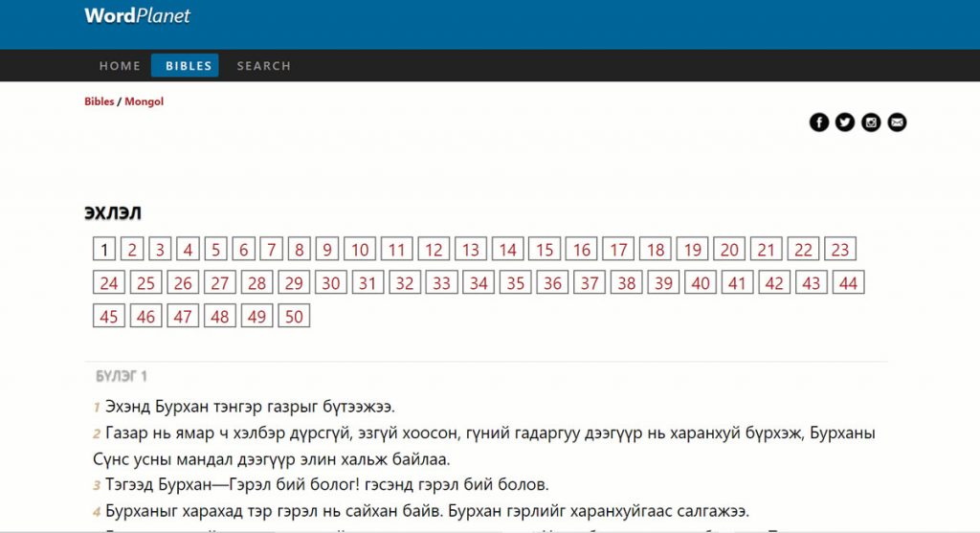Open the SEARCH menu item
The width and height of the screenshot is (980, 533).
[x=263, y=66]
